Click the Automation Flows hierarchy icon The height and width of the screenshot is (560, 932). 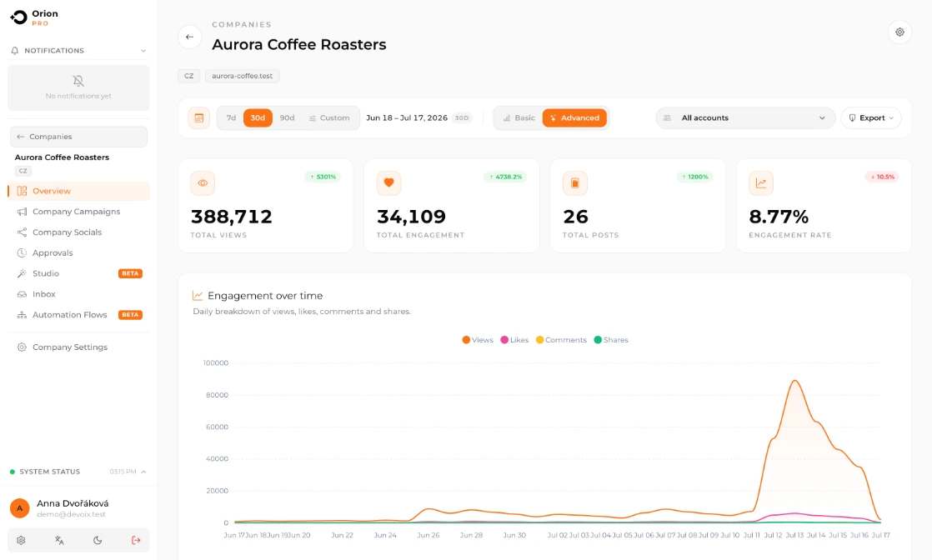22,315
